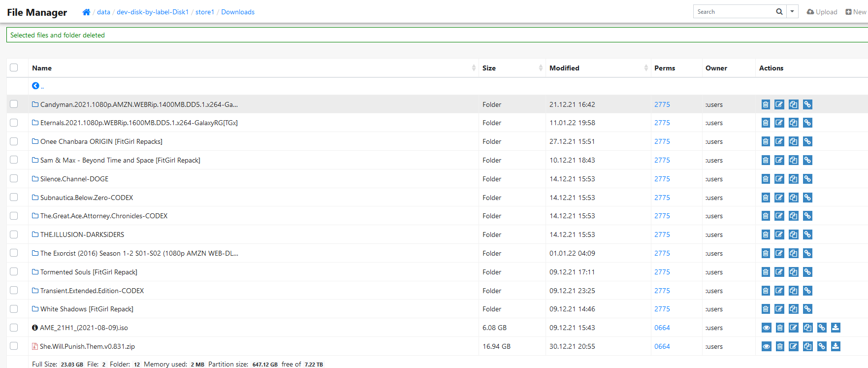This screenshot has width=868, height=368.
Task: Toggle the select-all checkbox in header
Action: (14, 68)
